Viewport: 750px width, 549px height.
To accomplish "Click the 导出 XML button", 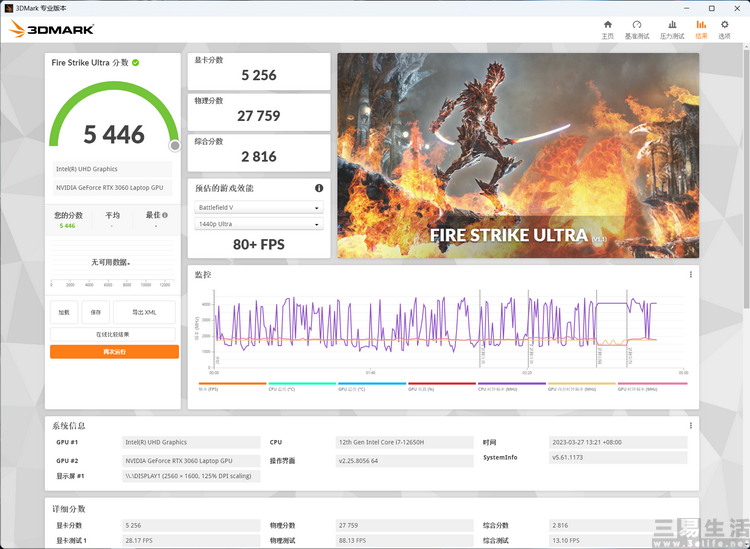I will [144, 312].
